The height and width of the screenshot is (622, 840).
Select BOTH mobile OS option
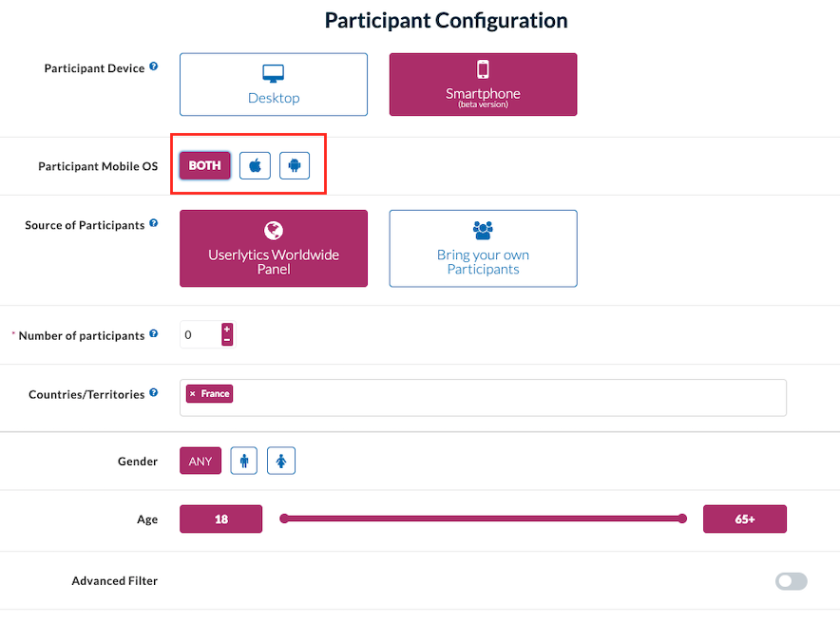tap(204, 165)
